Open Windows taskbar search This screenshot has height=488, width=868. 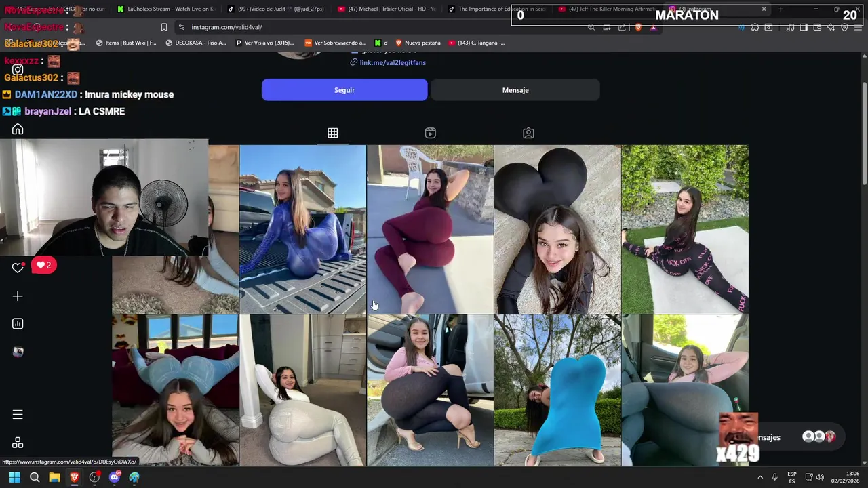point(35,477)
